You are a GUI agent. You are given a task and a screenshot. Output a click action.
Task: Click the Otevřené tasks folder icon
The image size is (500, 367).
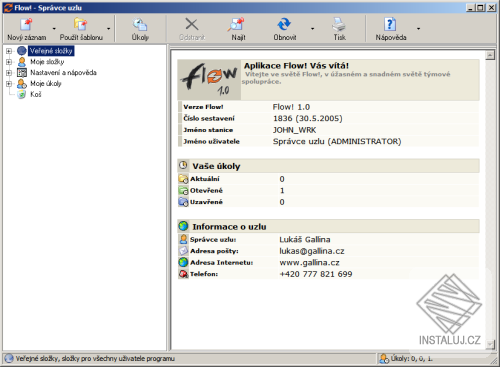click(x=183, y=190)
